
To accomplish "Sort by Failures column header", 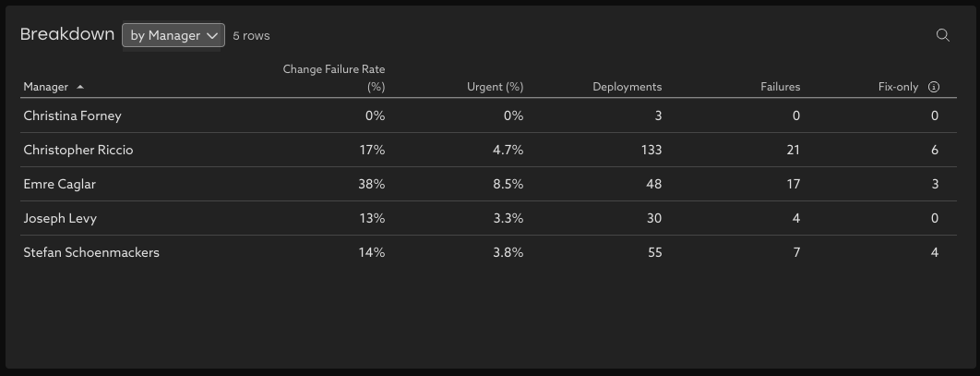I will coord(780,87).
